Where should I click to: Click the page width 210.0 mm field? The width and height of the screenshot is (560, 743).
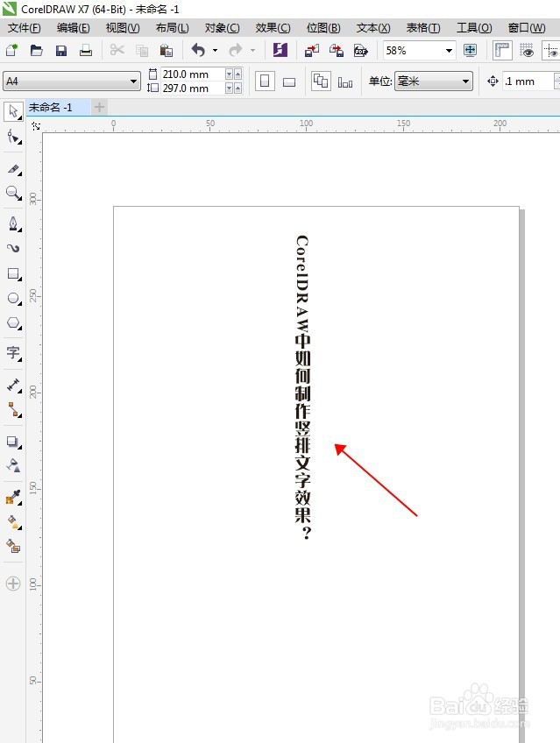click(192, 74)
